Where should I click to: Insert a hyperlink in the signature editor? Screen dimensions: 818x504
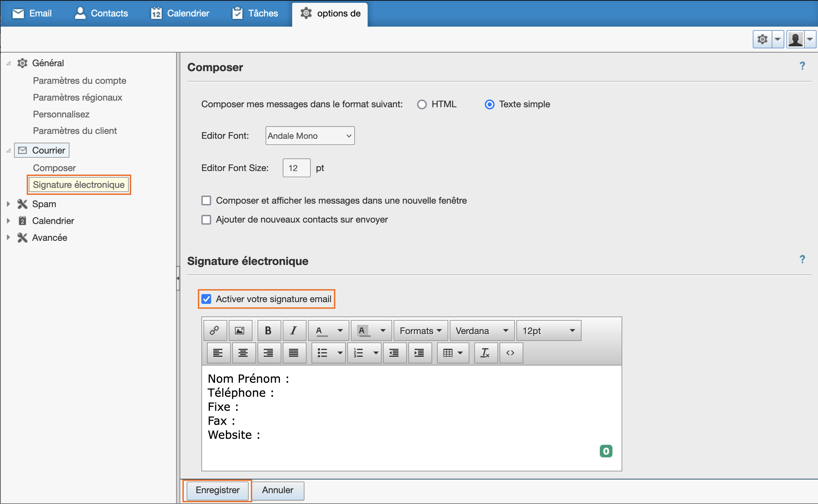click(215, 330)
